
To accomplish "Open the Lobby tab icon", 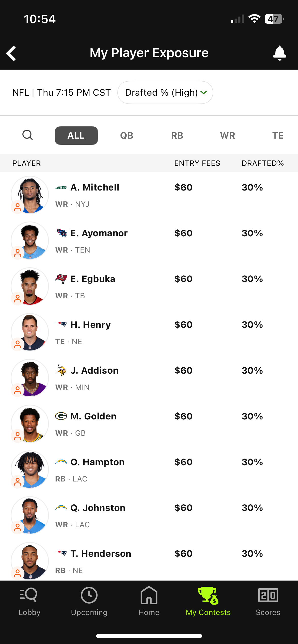I will [x=29, y=595].
